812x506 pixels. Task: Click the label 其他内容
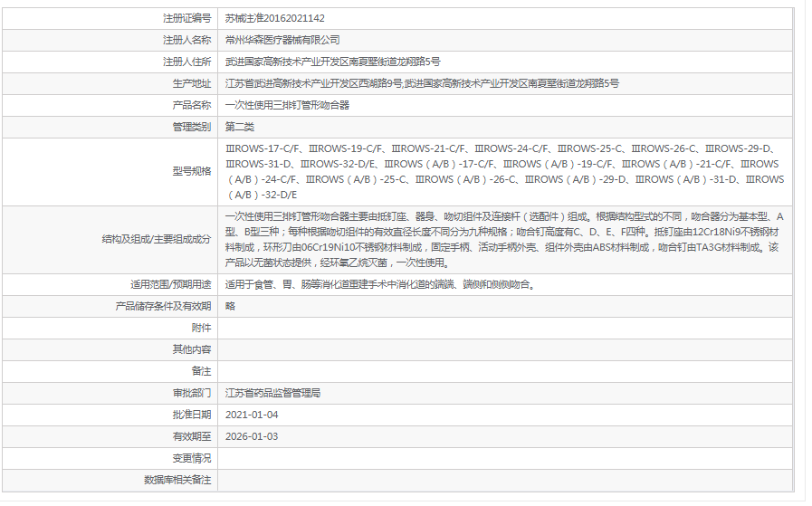click(192, 350)
